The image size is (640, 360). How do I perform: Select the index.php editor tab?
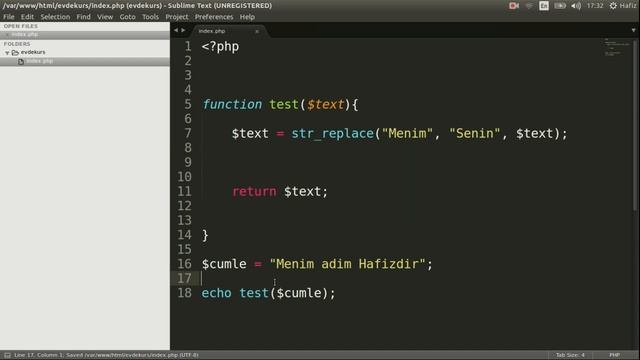(x=229, y=31)
